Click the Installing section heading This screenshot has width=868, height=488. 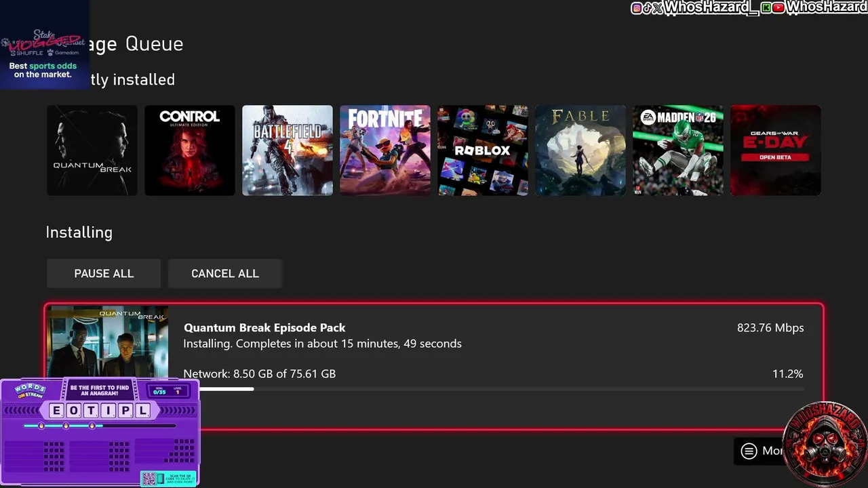[x=79, y=232]
